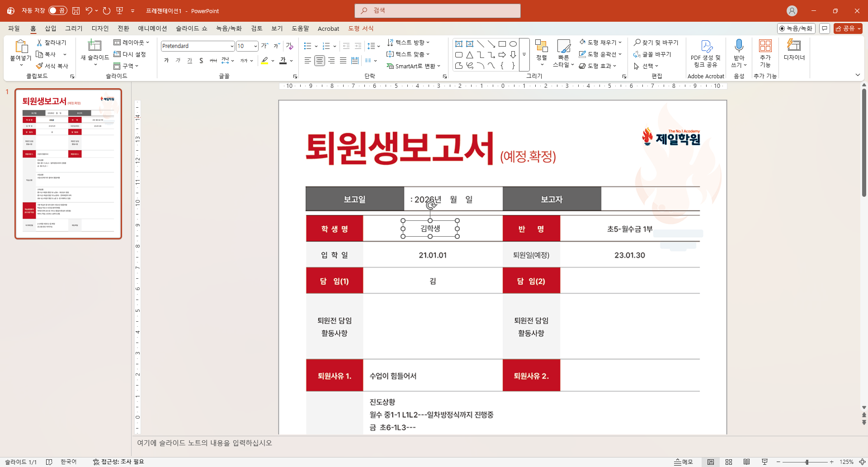Clear all text formatting

[290, 46]
